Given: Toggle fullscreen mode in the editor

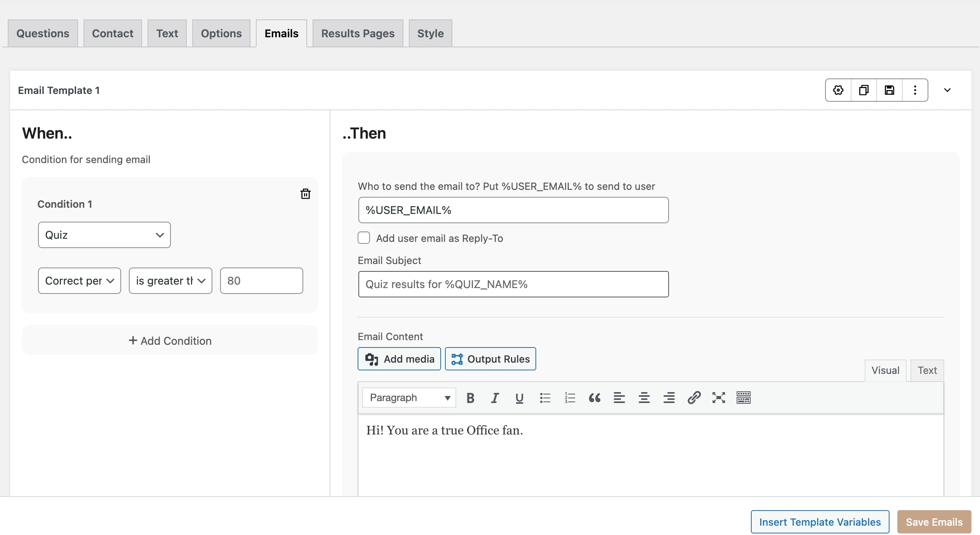Looking at the screenshot, I should tap(718, 398).
